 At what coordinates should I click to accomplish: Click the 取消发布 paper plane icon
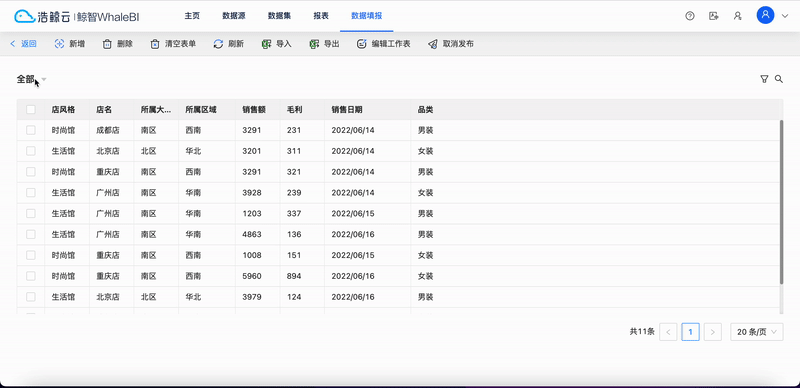click(433, 44)
